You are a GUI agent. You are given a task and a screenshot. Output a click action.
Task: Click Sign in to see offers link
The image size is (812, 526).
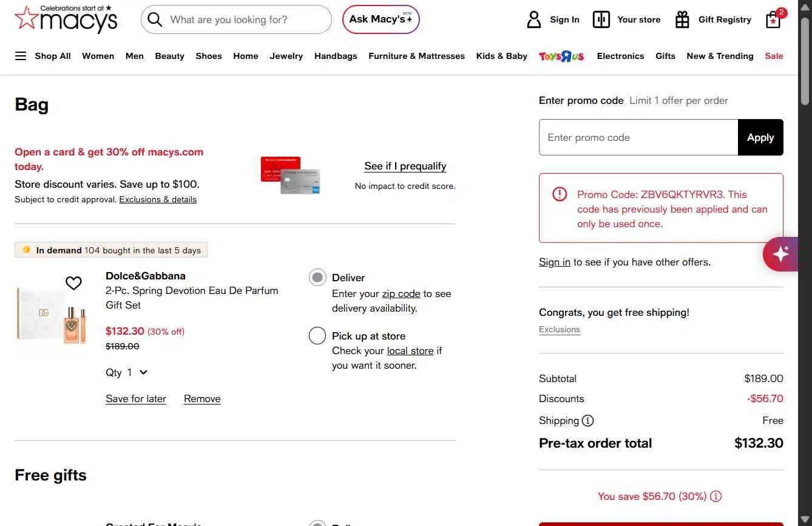point(555,262)
